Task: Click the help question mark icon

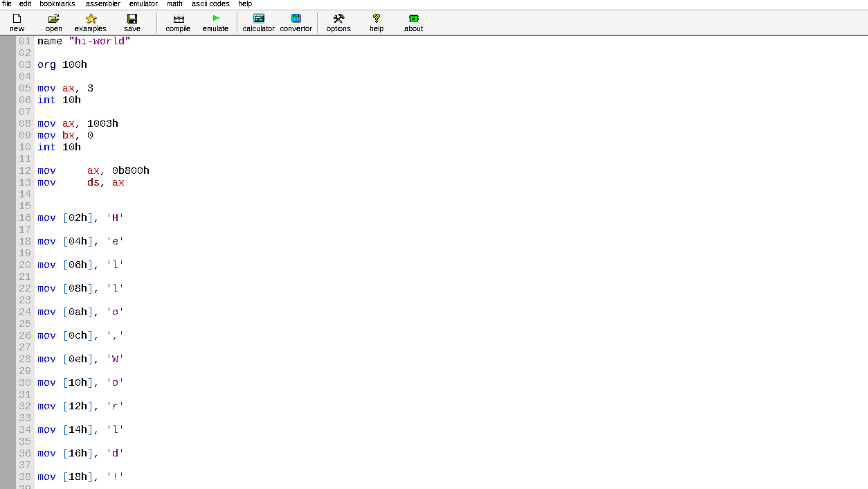Action: tap(376, 19)
